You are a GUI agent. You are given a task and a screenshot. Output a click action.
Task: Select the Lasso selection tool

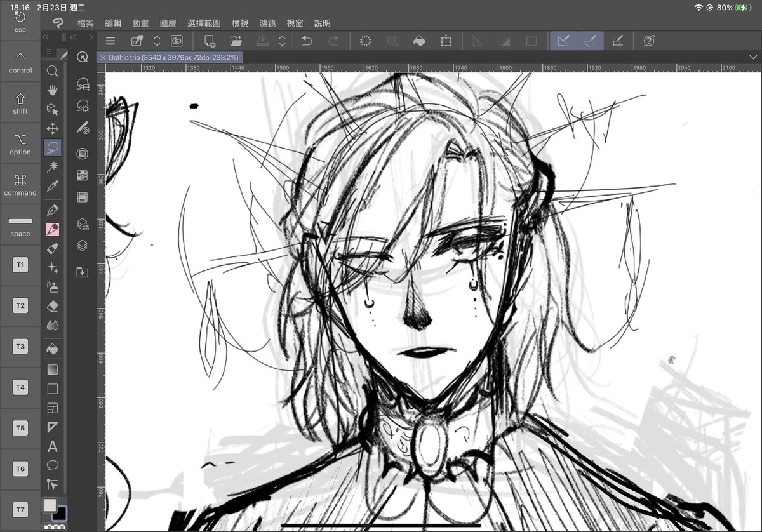click(x=53, y=148)
